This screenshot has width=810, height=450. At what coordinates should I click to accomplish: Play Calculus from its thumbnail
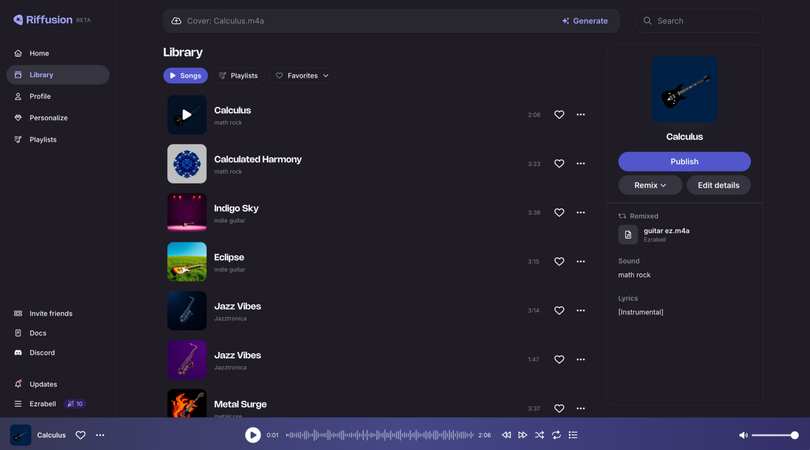click(187, 115)
